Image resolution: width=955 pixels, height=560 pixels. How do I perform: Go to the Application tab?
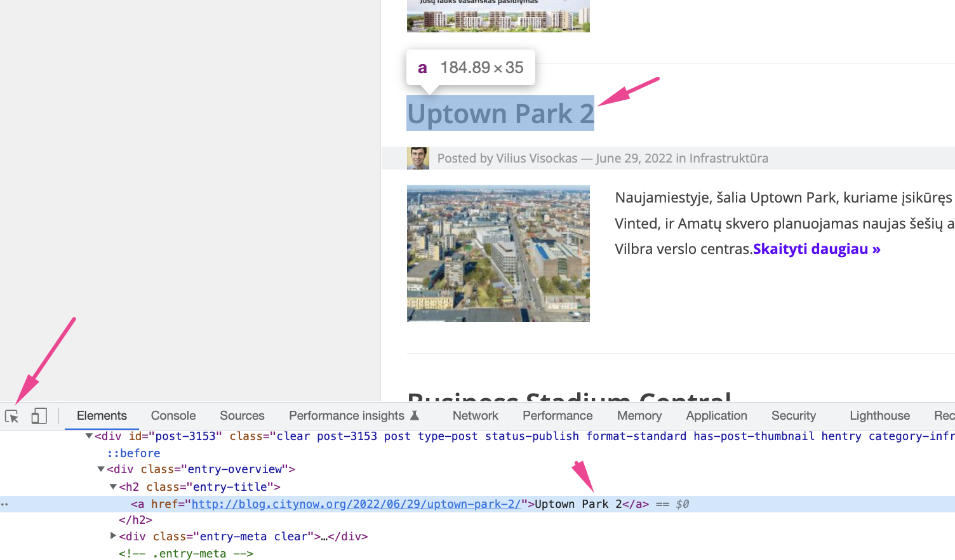tap(716, 416)
